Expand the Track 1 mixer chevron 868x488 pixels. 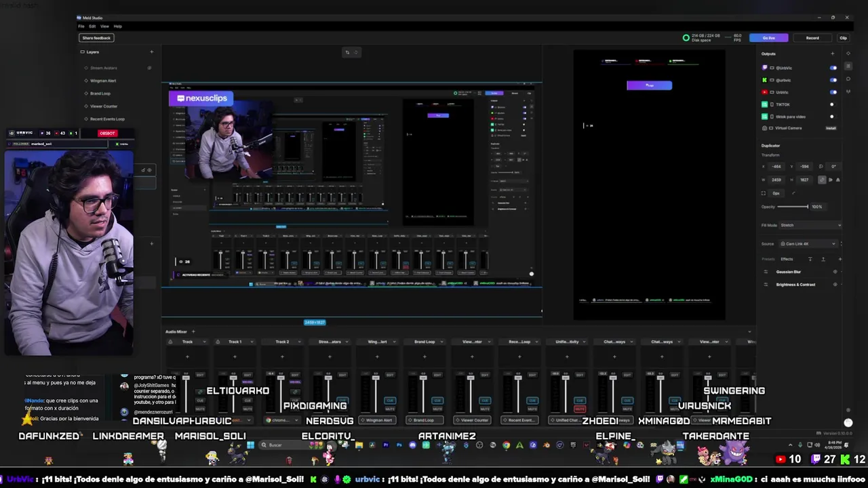click(252, 342)
